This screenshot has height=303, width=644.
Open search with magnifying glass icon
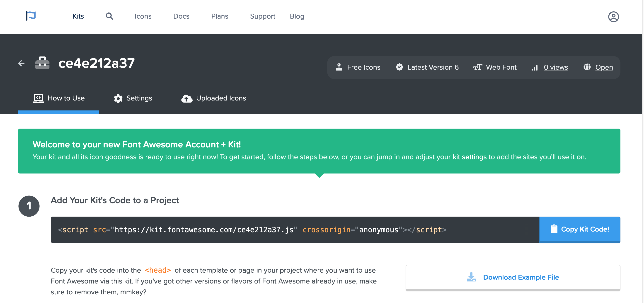pos(109,16)
